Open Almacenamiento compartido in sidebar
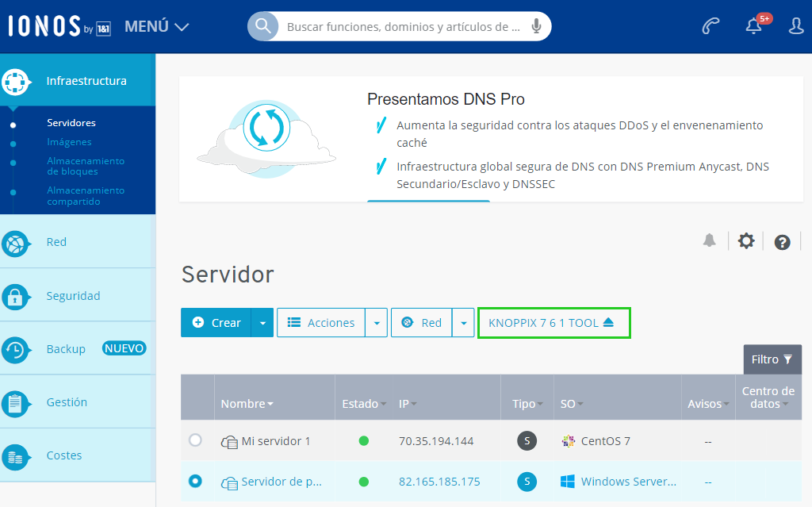Viewport: 812px width, 507px height. [x=86, y=196]
